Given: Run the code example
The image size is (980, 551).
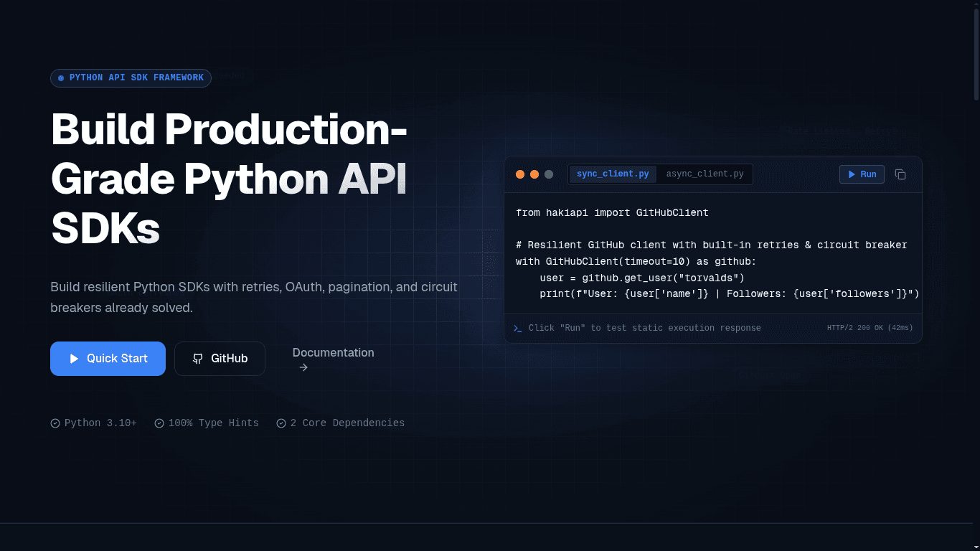Looking at the screenshot, I should pyautogui.click(x=862, y=174).
